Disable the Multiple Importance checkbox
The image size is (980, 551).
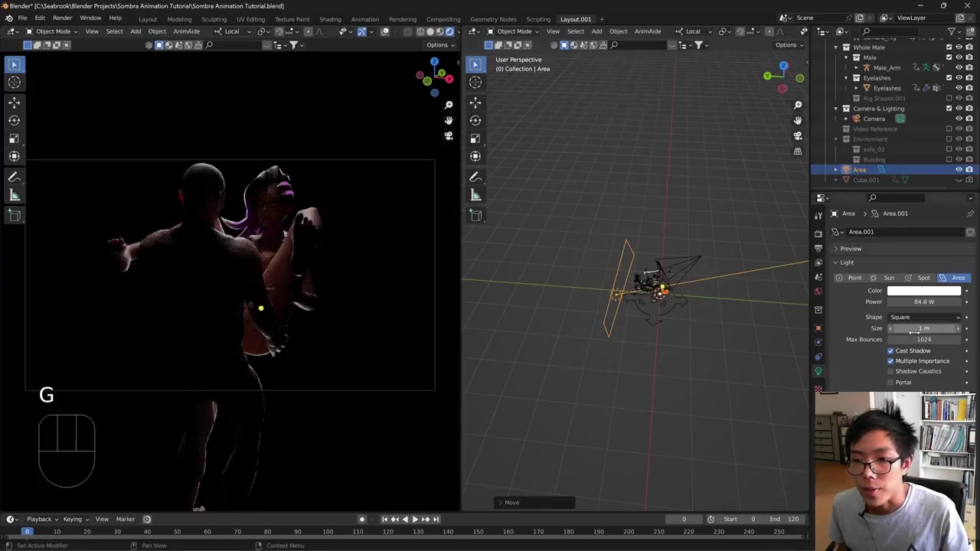[890, 361]
